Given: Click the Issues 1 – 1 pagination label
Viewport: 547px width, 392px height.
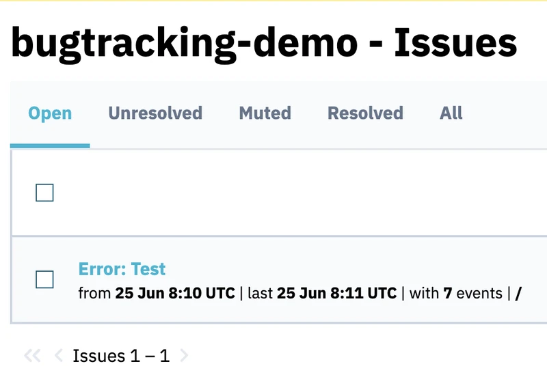Looking at the screenshot, I should pos(121,356).
